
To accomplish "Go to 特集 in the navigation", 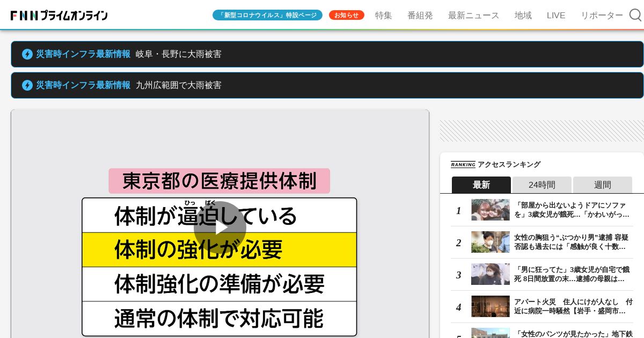I will 384,16.
